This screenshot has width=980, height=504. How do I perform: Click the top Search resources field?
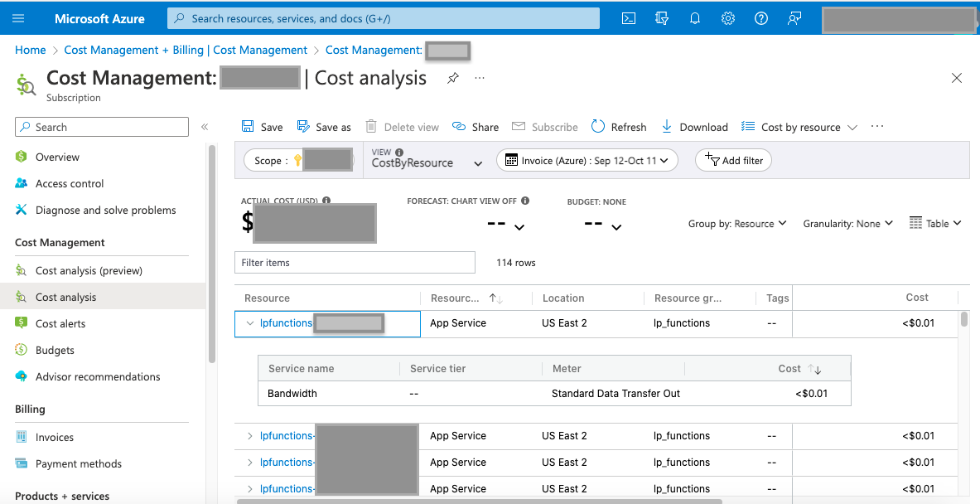383,18
